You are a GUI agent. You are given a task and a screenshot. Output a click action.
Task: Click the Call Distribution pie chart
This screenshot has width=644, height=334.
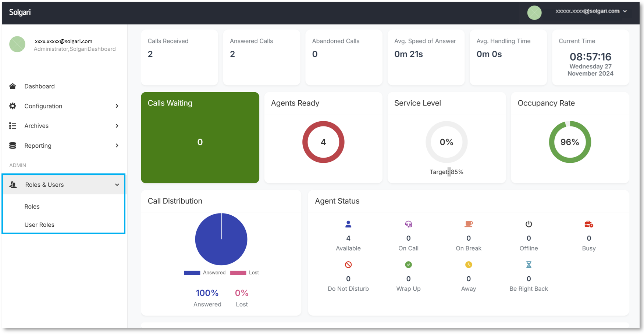point(221,239)
